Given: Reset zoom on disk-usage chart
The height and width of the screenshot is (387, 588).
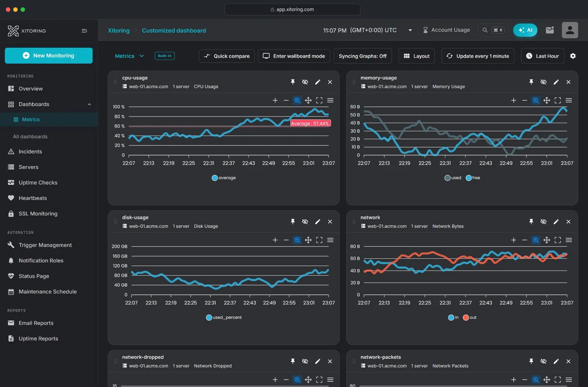Looking at the screenshot, I should 319,240.
